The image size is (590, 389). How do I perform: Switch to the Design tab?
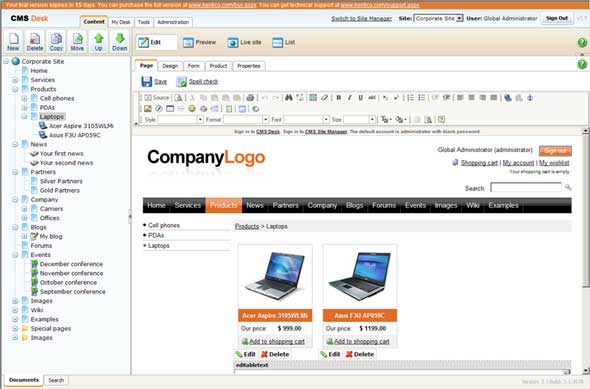pos(170,66)
